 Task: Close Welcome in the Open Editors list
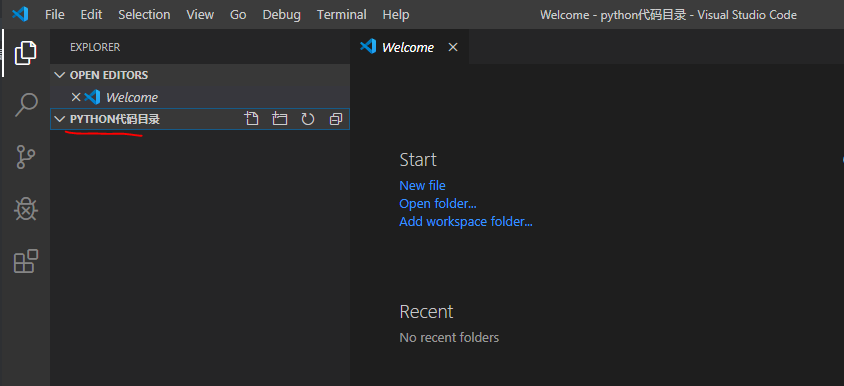point(76,97)
